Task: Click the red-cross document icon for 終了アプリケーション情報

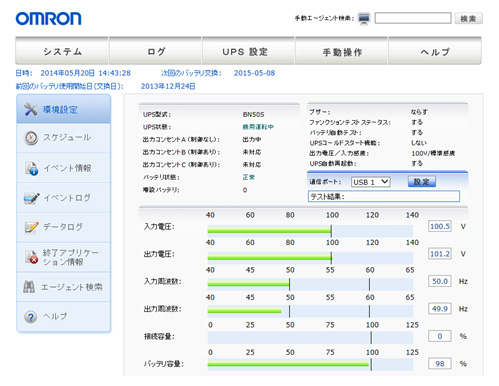Action: tap(31, 257)
